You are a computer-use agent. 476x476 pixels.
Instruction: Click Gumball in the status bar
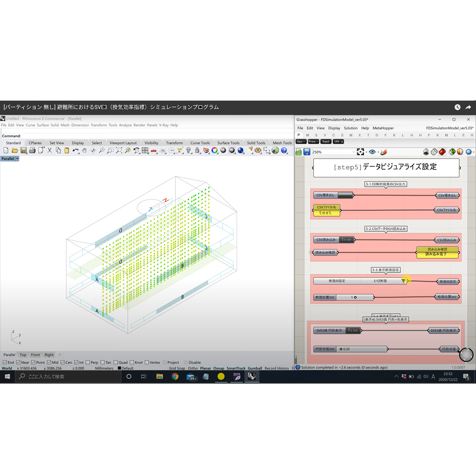[255, 368]
